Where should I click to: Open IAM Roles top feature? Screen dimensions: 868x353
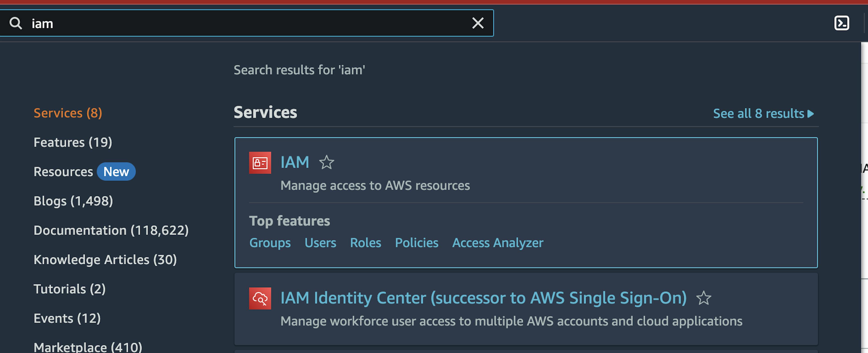coord(365,242)
